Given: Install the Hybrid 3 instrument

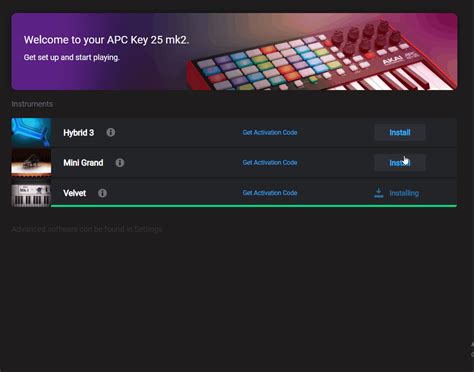Looking at the screenshot, I should click(x=400, y=132).
